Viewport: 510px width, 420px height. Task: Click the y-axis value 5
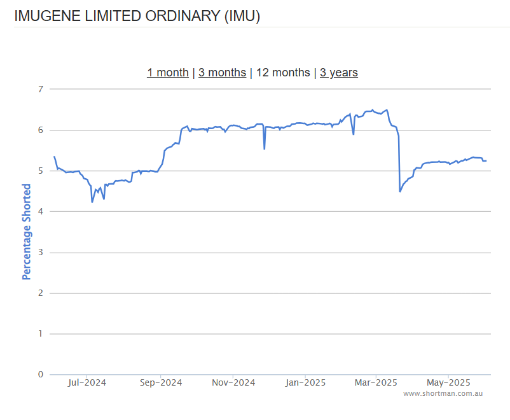40,171
